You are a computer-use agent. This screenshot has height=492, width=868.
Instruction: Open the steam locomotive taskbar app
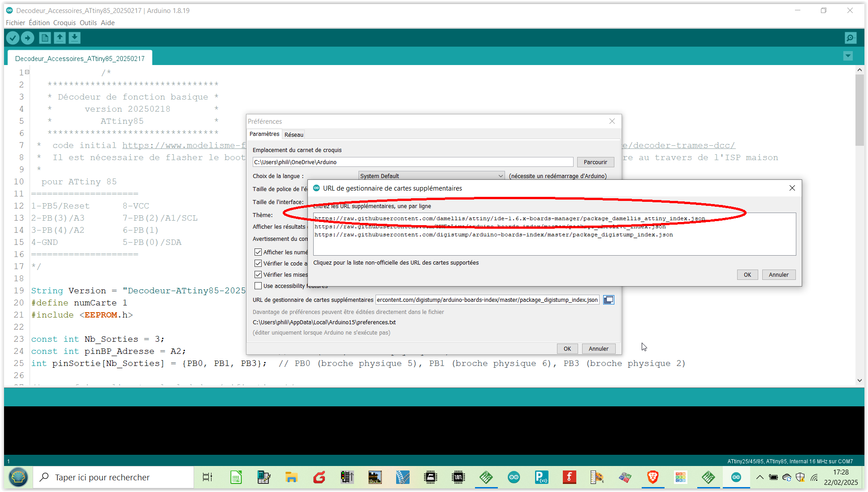(x=375, y=477)
